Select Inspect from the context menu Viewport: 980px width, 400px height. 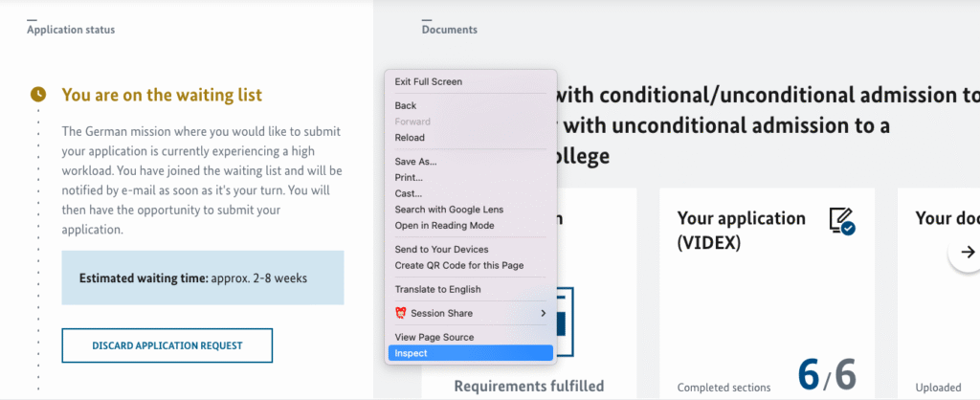pyautogui.click(x=471, y=353)
